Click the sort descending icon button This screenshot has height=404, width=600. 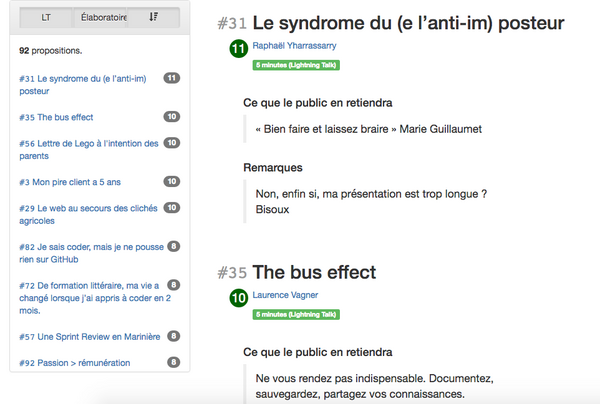(x=153, y=17)
